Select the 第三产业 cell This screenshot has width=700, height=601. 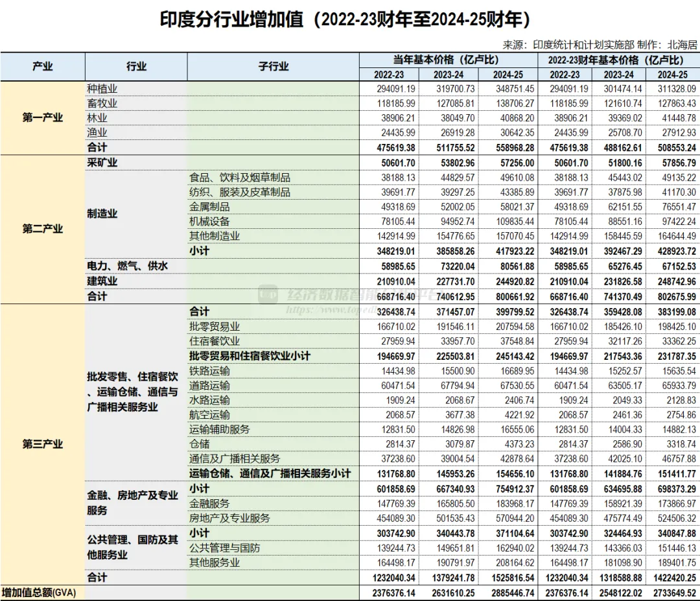coord(43,444)
